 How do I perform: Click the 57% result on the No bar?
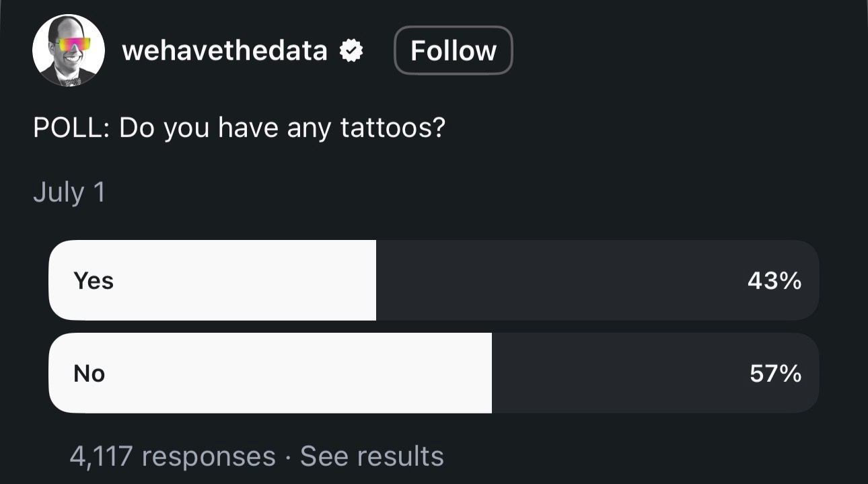tap(776, 374)
